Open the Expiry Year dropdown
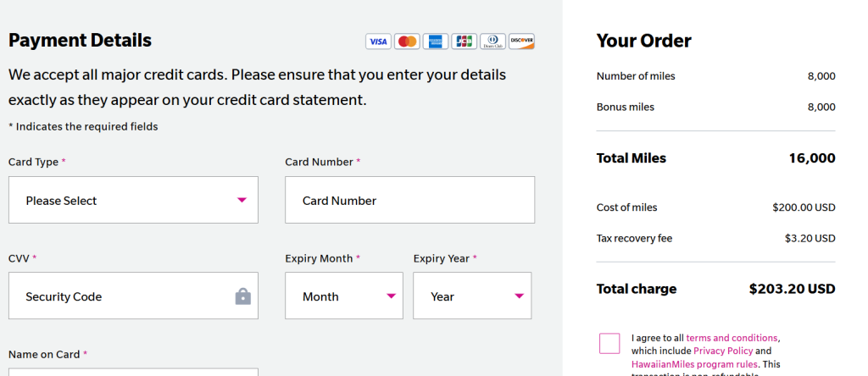Image resolution: width=868 pixels, height=376 pixels. pos(472,296)
